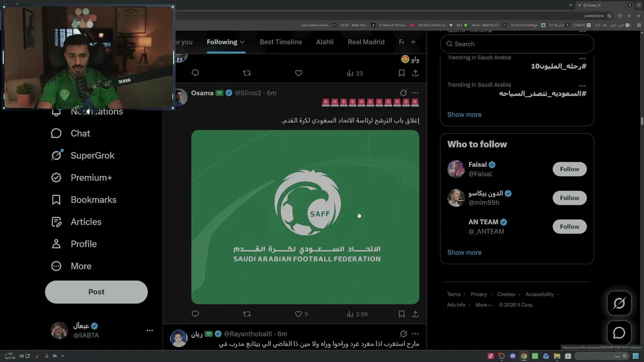Open the Privacy footer link
This screenshot has height=362, width=644.
coord(479,294)
